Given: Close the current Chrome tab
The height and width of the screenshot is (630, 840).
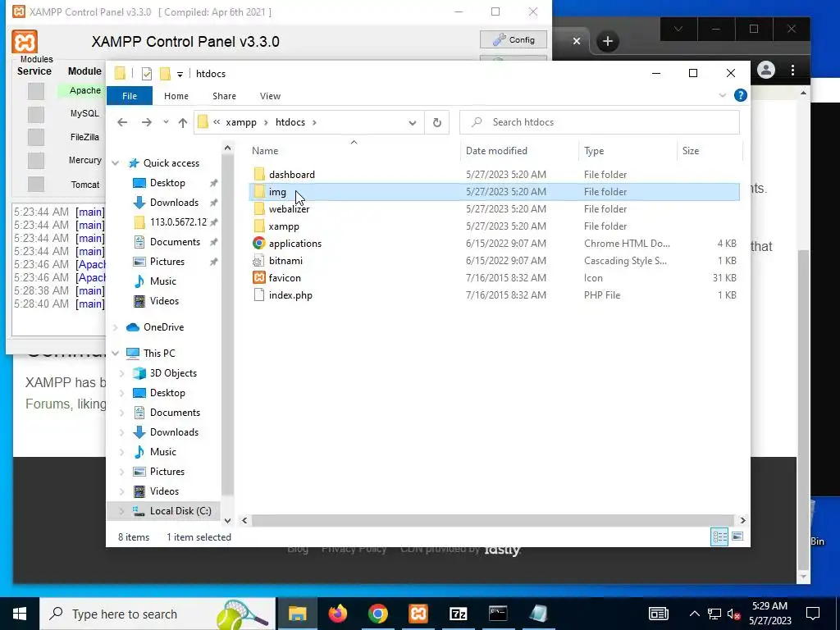Looking at the screenshot, I should coord(577,41).
